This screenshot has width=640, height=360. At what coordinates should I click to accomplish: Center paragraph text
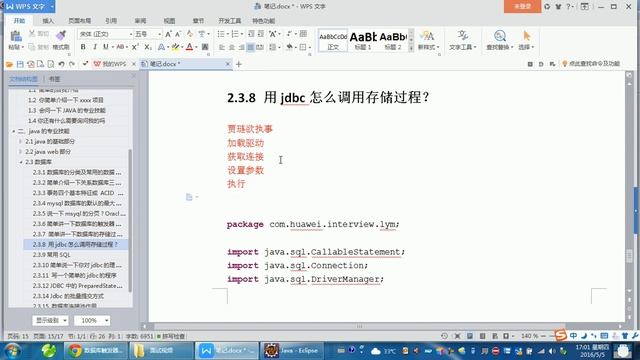(231, 47)
